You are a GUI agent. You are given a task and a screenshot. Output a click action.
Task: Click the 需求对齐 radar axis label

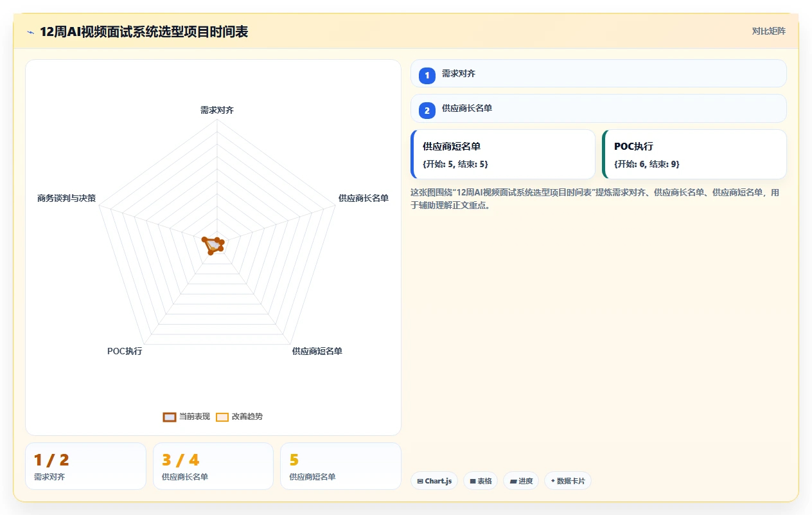click(x=217, y=111)
